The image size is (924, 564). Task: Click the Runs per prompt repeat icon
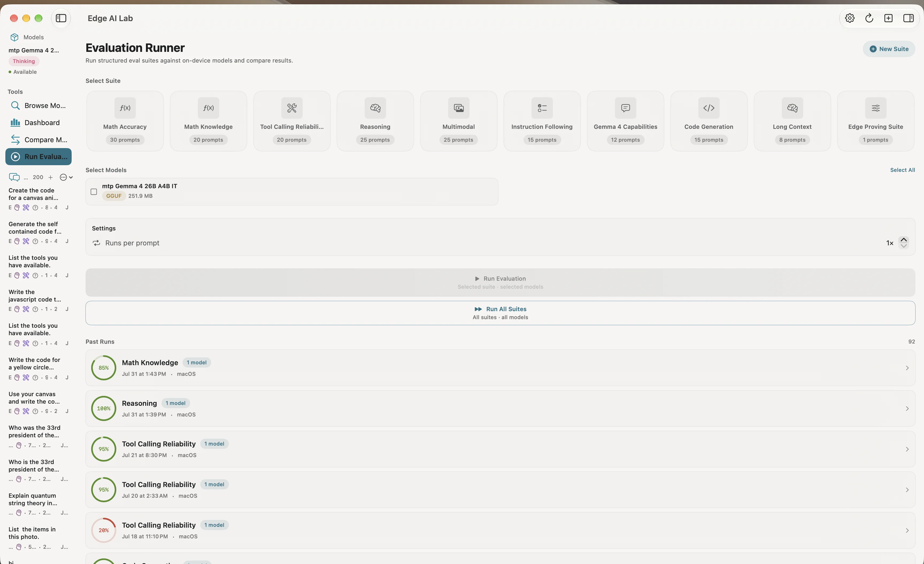pyautogui.click(x=96, y=243)
